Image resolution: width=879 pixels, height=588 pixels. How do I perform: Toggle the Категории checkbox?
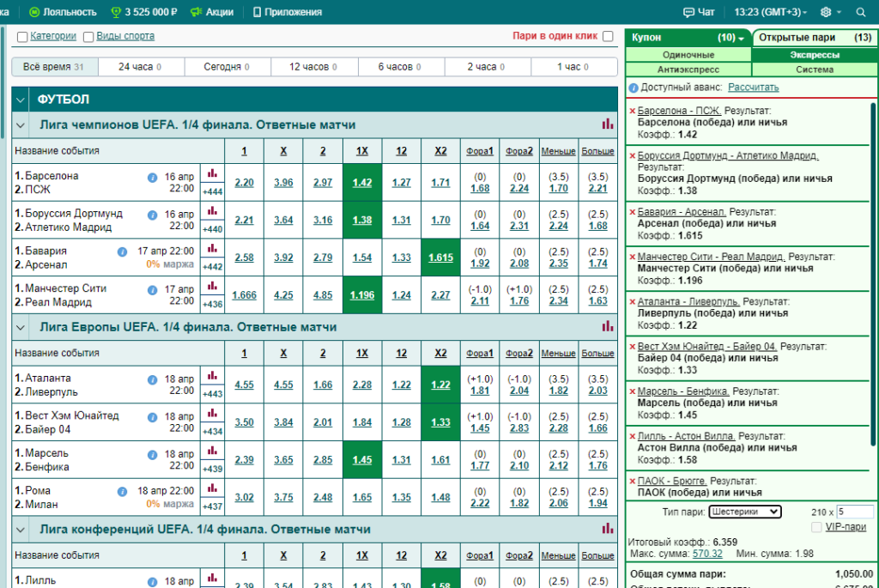22,37
